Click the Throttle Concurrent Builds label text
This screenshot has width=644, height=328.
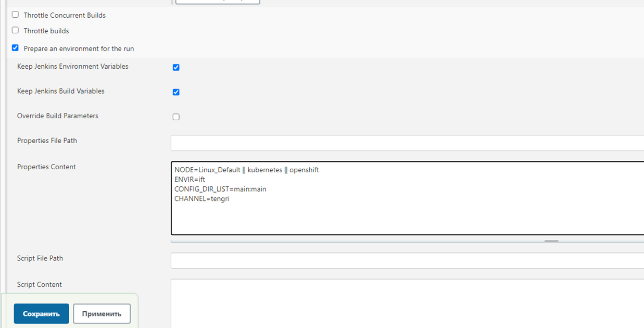[x=65, y=15]
